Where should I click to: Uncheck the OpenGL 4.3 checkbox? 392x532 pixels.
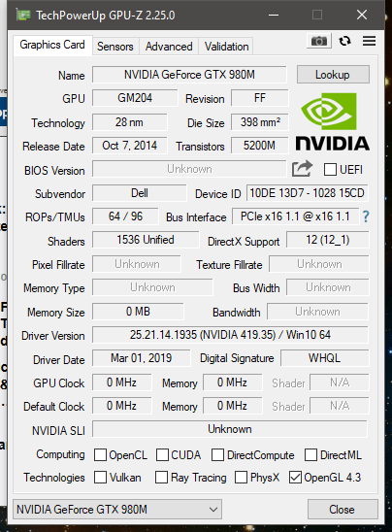[295, 477]
